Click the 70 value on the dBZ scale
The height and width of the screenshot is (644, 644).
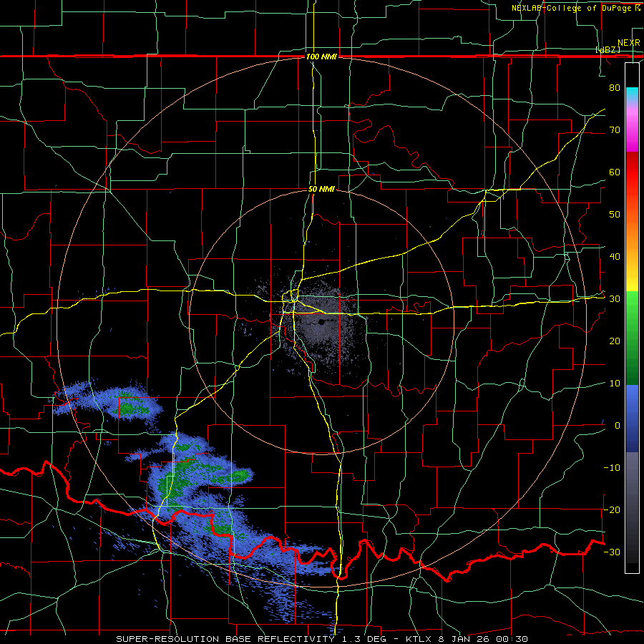615,130
